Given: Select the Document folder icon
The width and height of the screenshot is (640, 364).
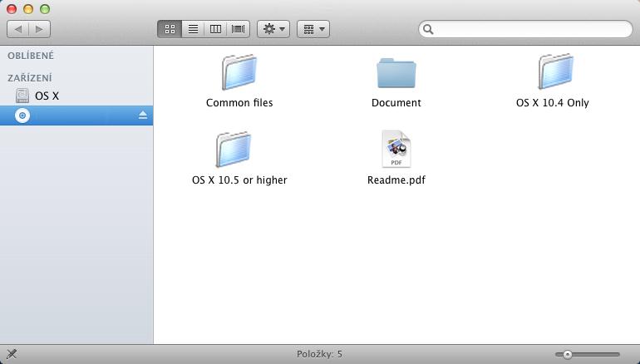Looking at the screenshot, I should 396,73.
